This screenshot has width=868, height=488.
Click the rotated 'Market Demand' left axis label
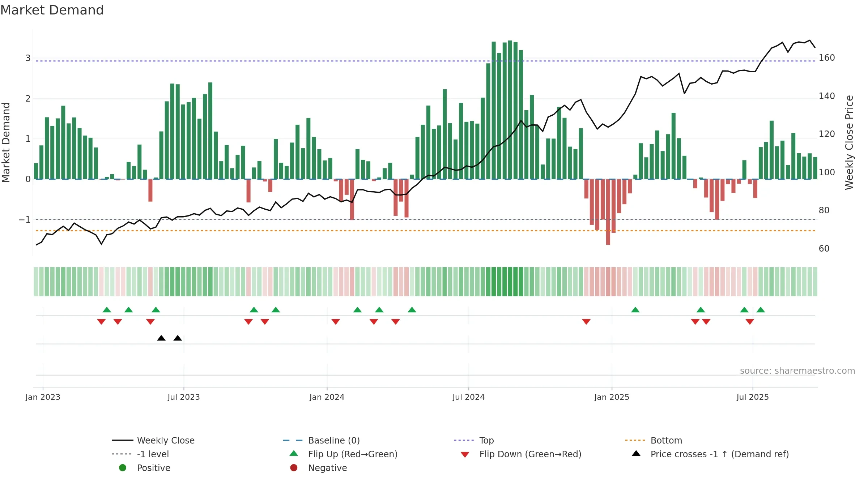6,142
